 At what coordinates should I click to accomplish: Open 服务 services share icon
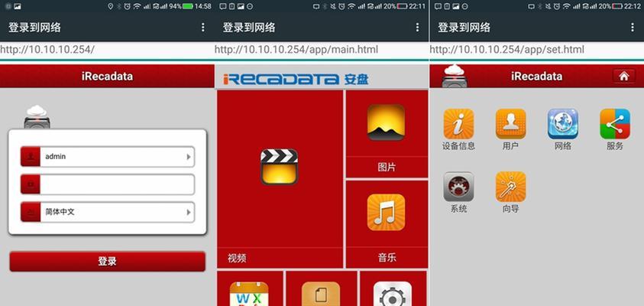pyautogui.click(x=615, y=124)
